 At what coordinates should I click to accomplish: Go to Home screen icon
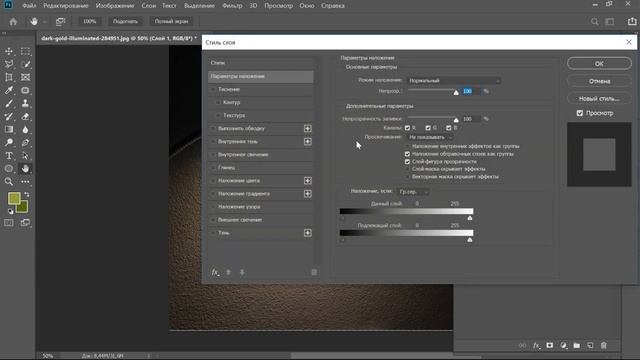tap(13, 22)
